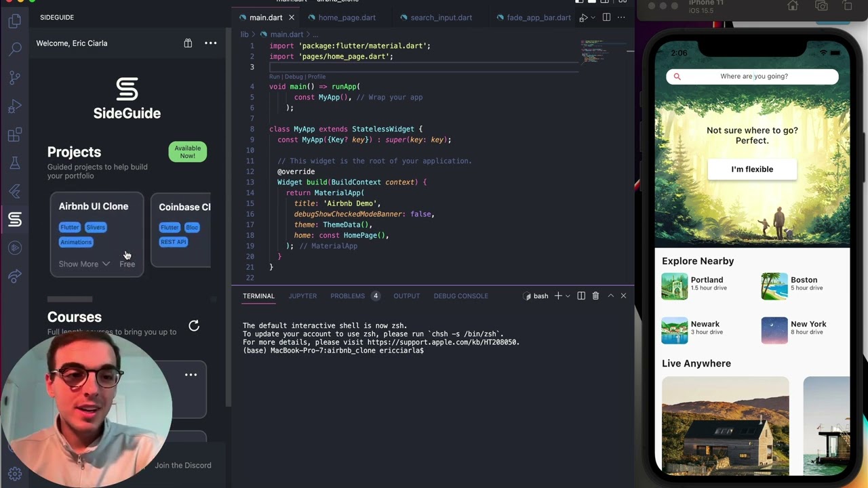
Task: Focus the Where are you going? search field
Action: 752,77
